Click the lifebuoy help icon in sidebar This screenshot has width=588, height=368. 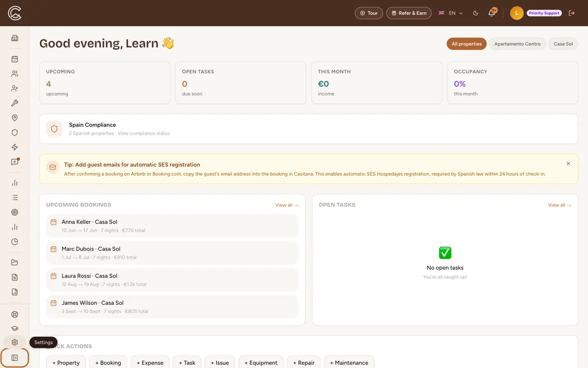(15, 315)
